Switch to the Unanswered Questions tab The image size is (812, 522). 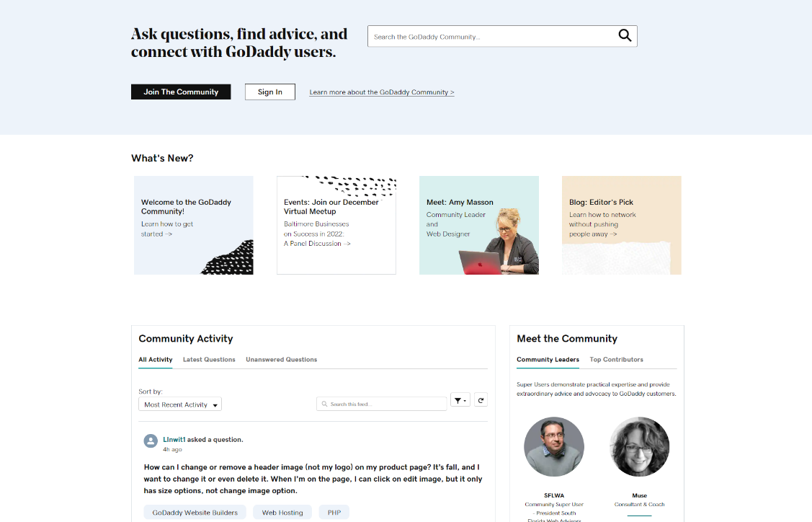coord(281,359)
